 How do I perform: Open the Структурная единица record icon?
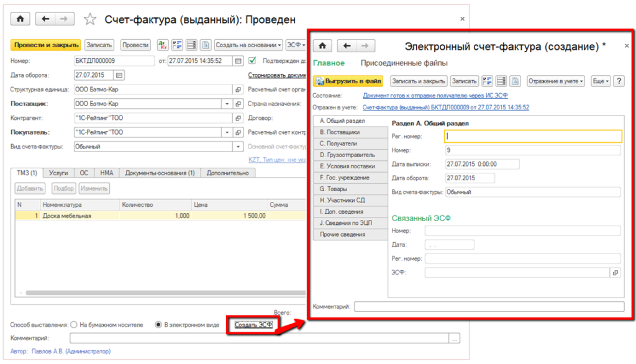point(238,89)
